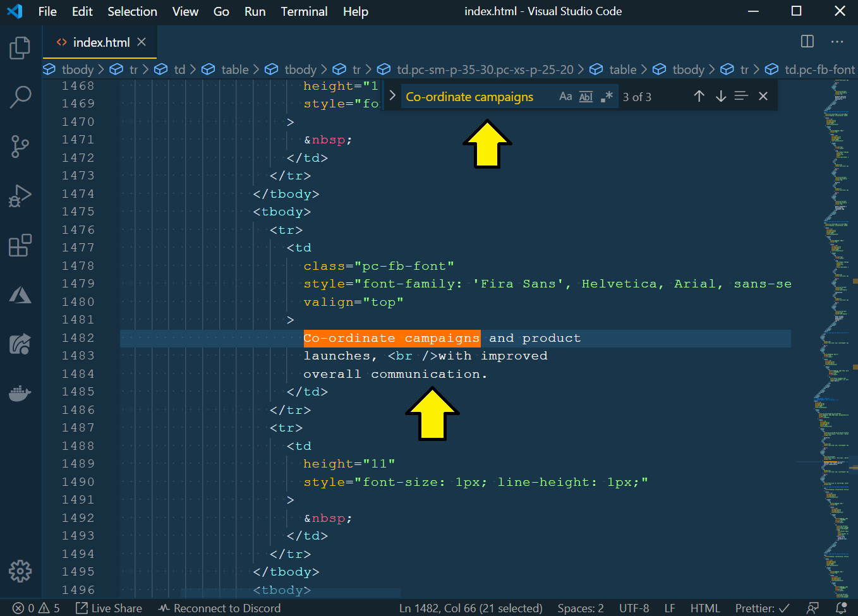Image resolution: width=858 pixels, height=616 pixels.
Task: Open the Explorer view in activity bar
Action: pyautogui.click(x=20, y=48)
